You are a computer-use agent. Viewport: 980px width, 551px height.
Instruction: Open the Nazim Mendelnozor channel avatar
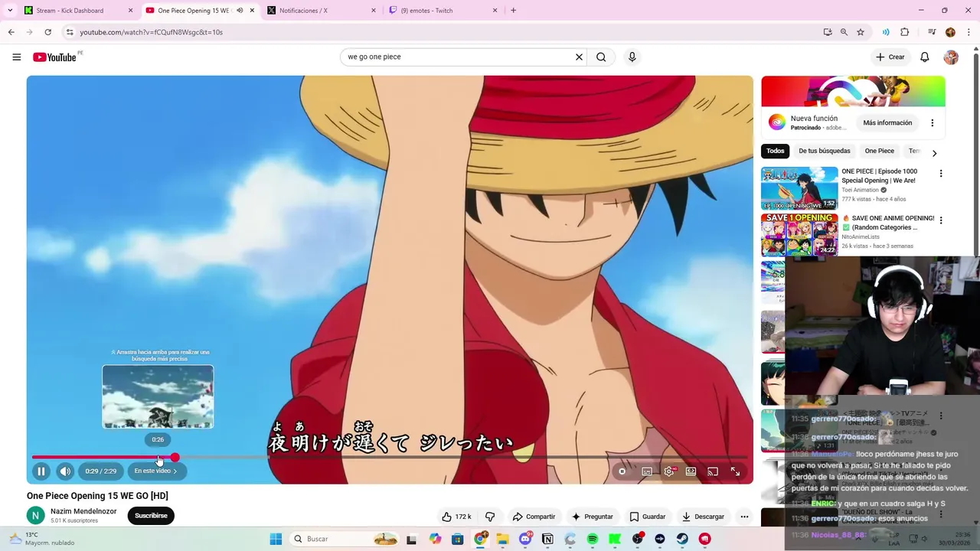point(36,516)
